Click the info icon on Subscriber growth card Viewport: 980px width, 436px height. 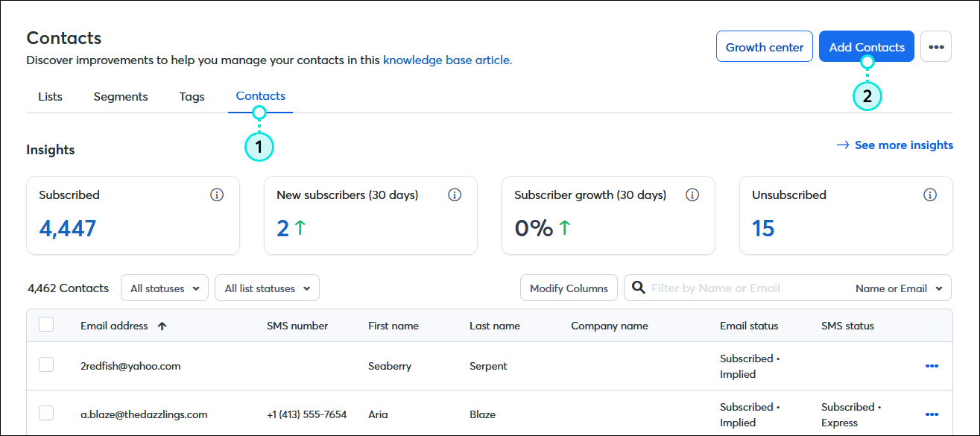click(692, 195)
